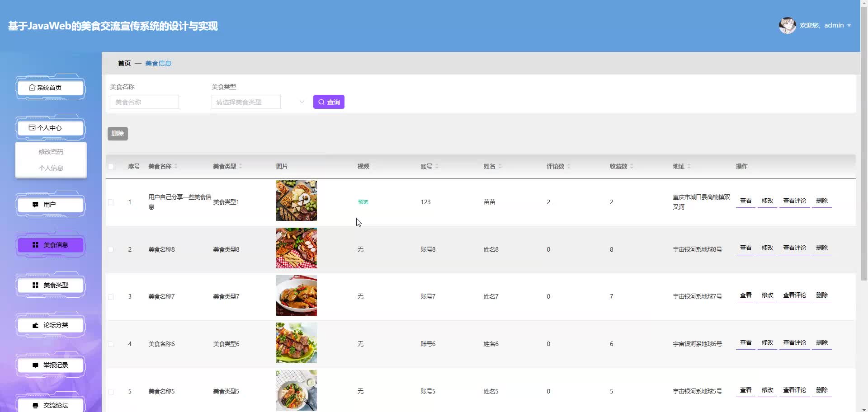This screenshot has width=868, height=412.
Task: Open 美食类型 sidebar menu
Action: pyautogui.click(x=50, y=285)
